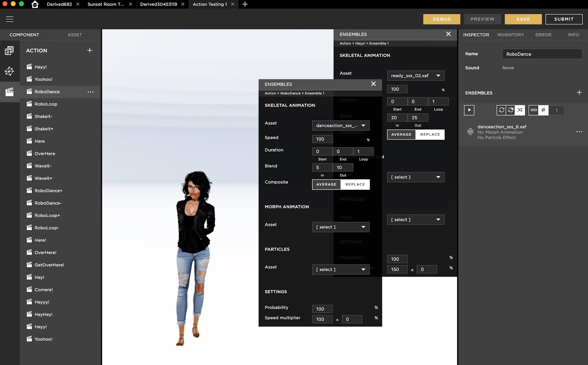This screenshot has height=365, width=588.
Task: Grab the danceaction_sss_6.xaf reorder handle
Action: pyautogui.click(x=470, y=131)
